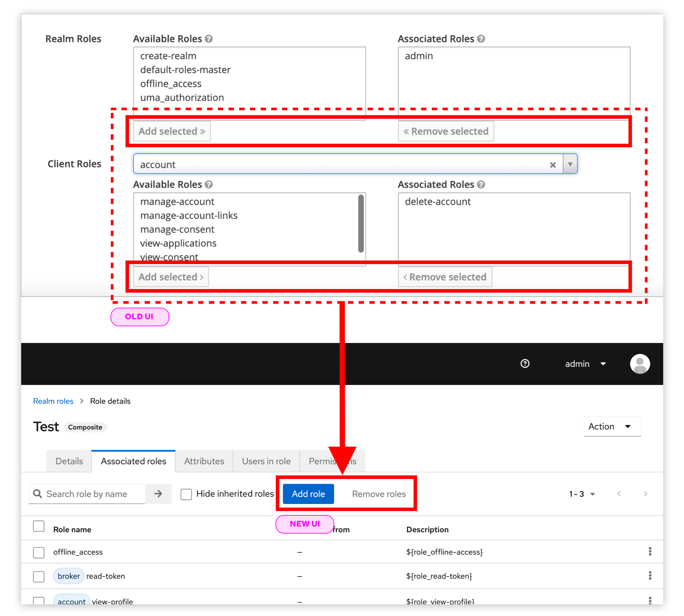
Task: Click the help question-mark icon in header
Action: [524, 363]
